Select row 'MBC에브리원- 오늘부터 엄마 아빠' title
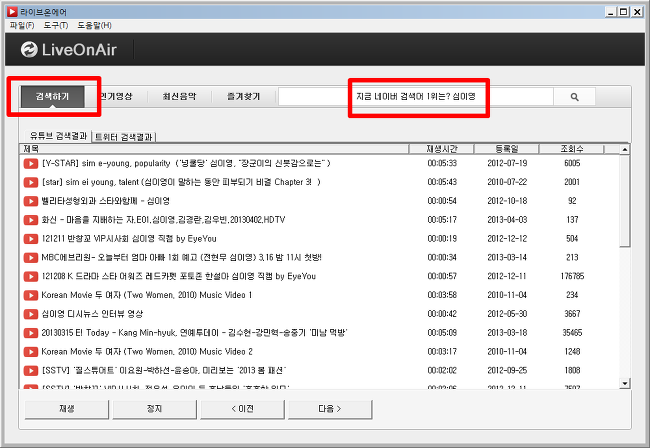Viewport: 650px width, 448px height. coord(182,258)
